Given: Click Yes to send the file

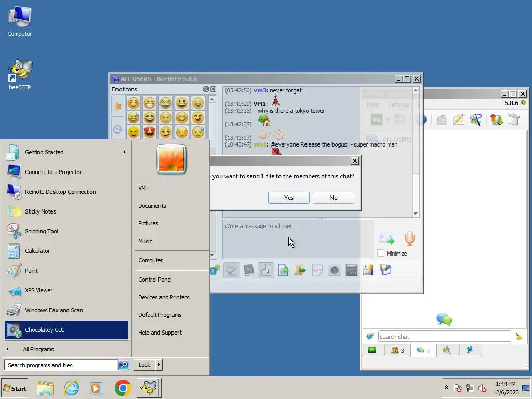Looking at the screenshot, I should [x=289, y=198].
